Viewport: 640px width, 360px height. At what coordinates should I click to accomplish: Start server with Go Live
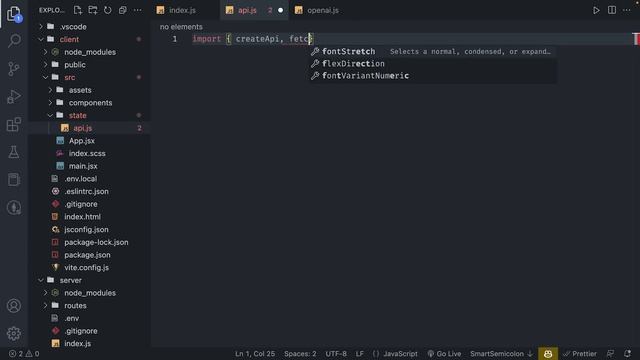click(x=444, y=354)
